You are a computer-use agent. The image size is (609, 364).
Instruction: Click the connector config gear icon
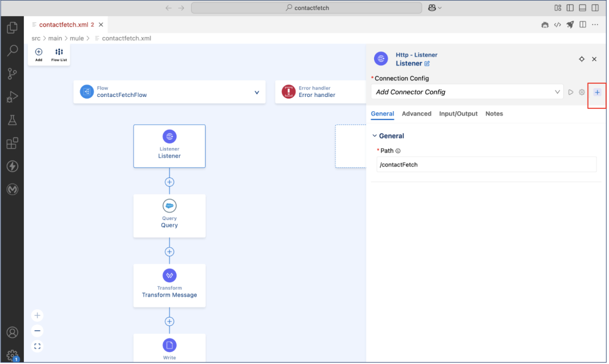[x=582, y=92]
